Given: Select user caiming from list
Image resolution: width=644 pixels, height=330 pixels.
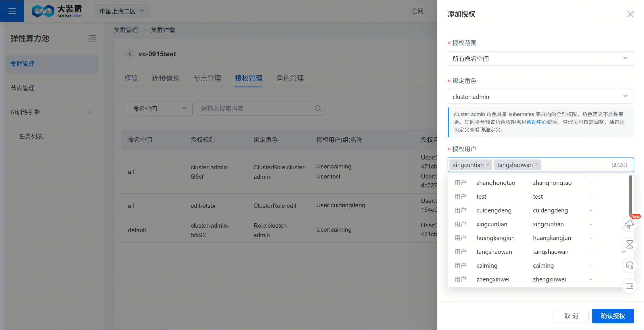Looking at the screenshot, I should coord(487,266).
